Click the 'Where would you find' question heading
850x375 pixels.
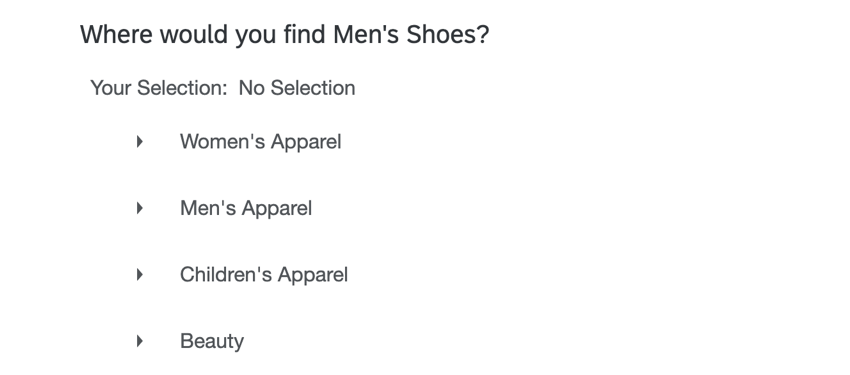(x=204, y=35)
